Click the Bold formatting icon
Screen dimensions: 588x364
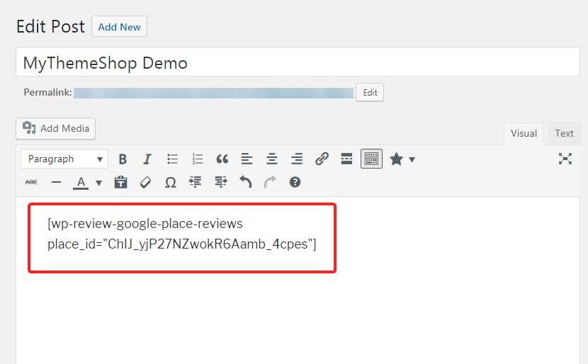[123, 159]
